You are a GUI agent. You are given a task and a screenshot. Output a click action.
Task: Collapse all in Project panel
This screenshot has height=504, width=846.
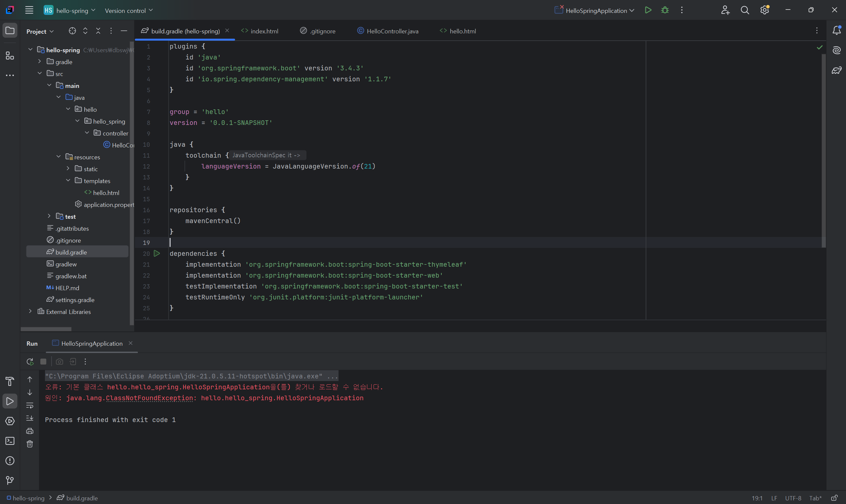(98, 31)
